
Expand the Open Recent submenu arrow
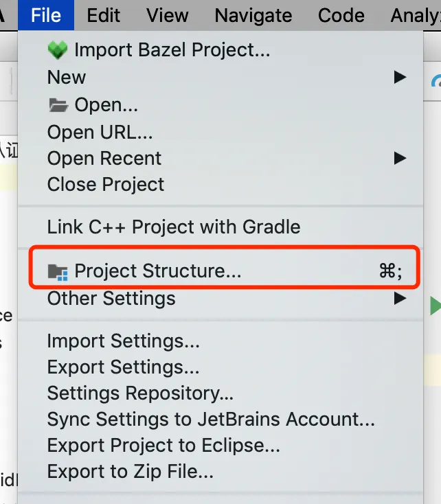coord(400,158)
